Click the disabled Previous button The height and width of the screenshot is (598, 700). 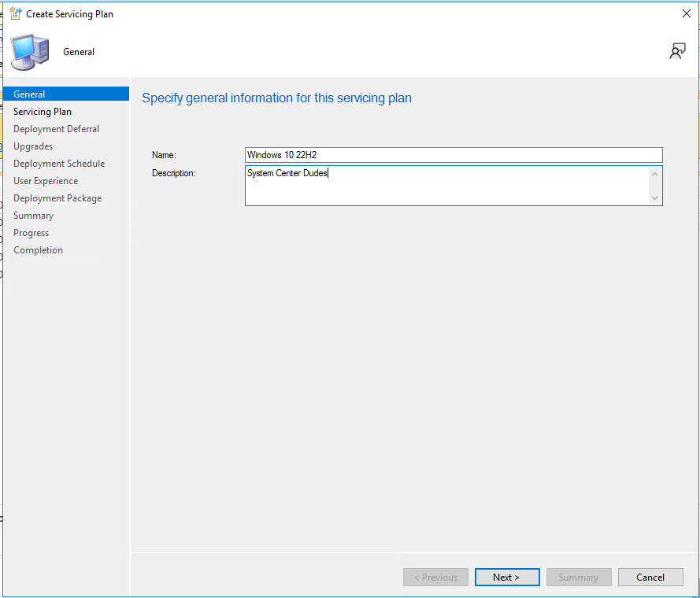435,577
